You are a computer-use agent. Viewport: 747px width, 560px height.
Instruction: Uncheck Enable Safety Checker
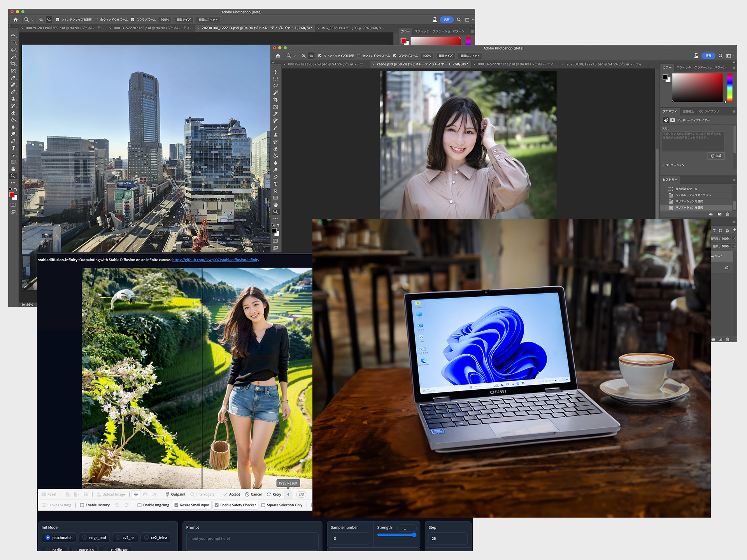coord(217,505)
